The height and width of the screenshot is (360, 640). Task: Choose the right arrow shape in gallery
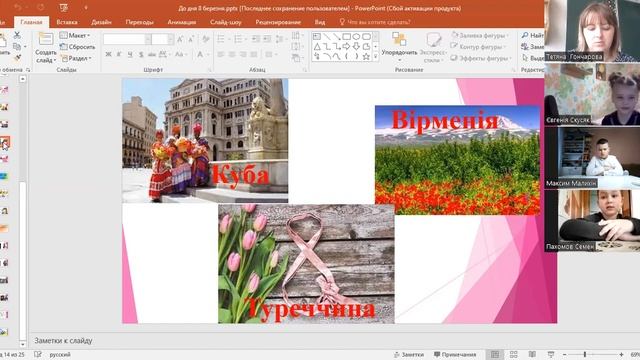click(347, 47)
